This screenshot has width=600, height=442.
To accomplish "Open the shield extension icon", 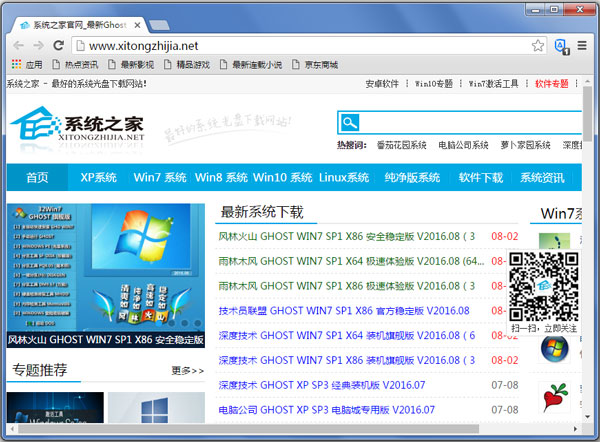I will (562, 46).
